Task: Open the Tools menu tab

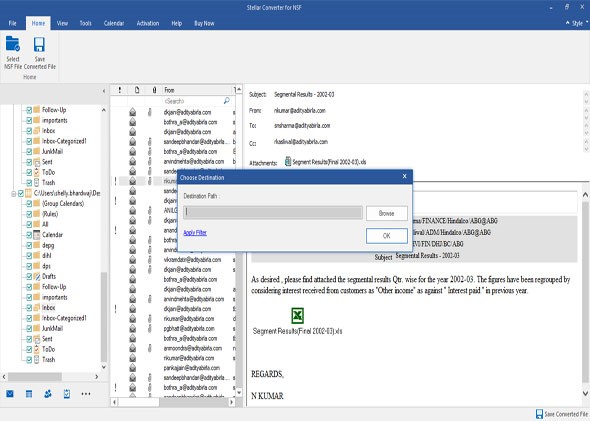Action: coord(85,23)
